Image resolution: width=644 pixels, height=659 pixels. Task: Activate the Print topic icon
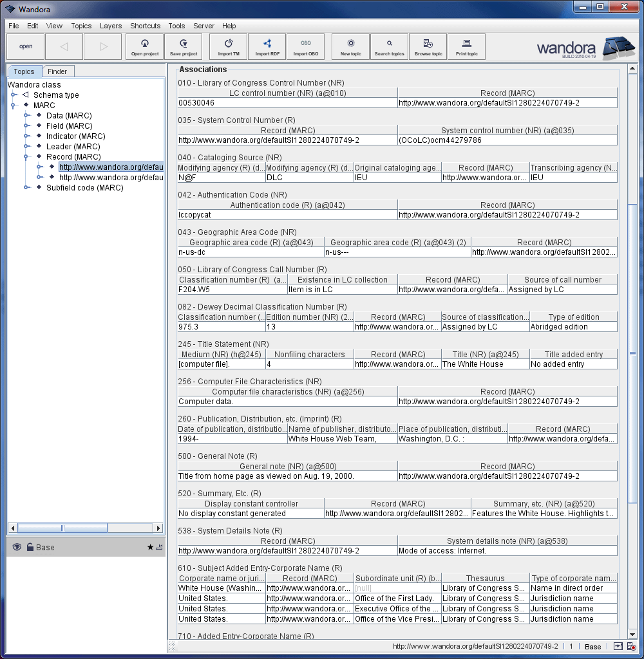tap(466, 46)
